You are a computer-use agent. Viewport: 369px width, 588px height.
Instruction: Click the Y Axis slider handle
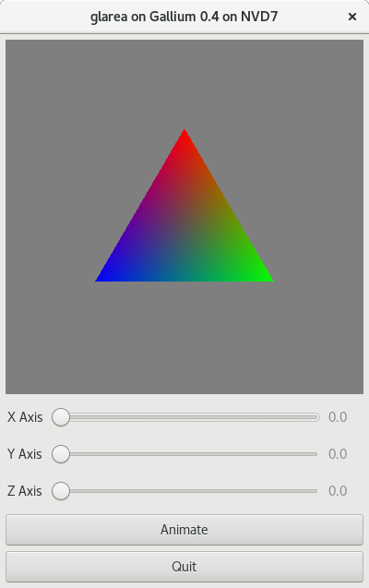(61, 454)
